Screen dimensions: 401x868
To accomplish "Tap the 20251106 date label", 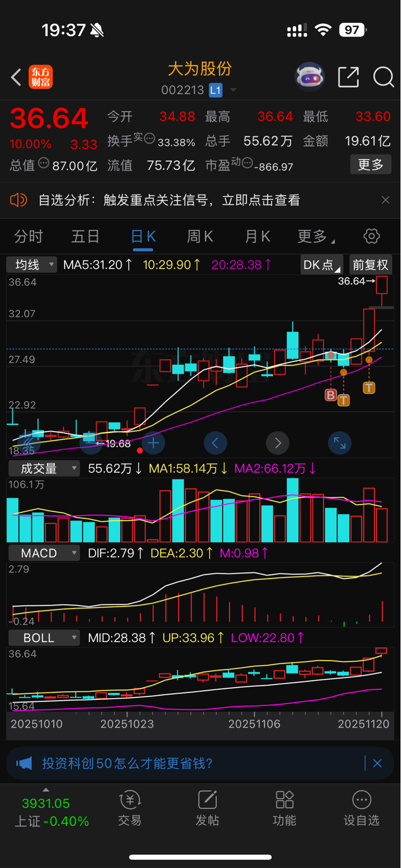I will pos(254,724).
